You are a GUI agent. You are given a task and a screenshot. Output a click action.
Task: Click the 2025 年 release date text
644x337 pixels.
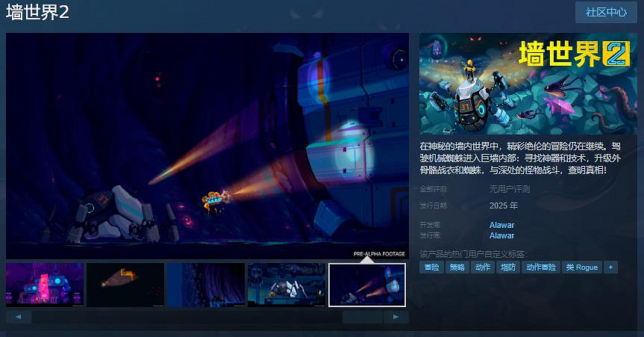tap(504, 205)
